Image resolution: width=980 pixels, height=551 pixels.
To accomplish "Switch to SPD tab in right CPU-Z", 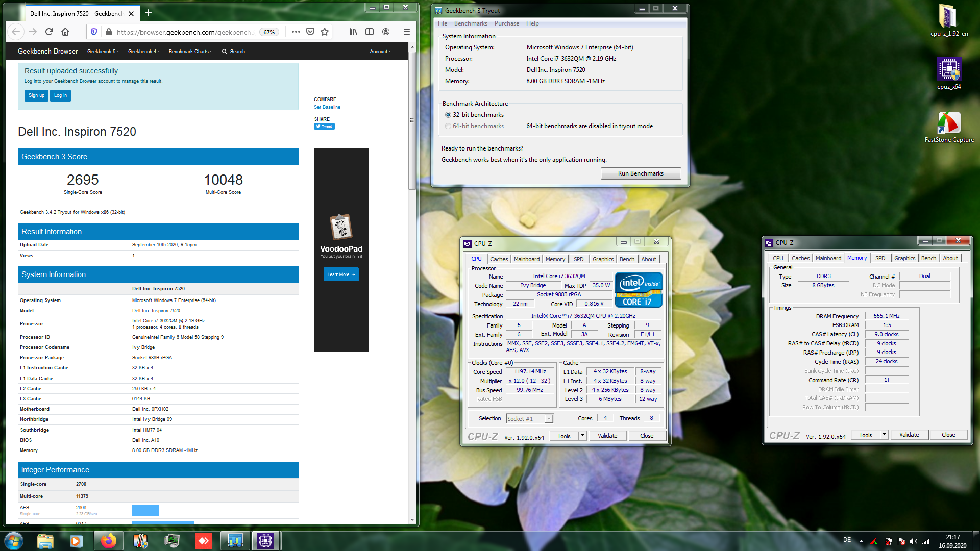I will tap(880, 258).
